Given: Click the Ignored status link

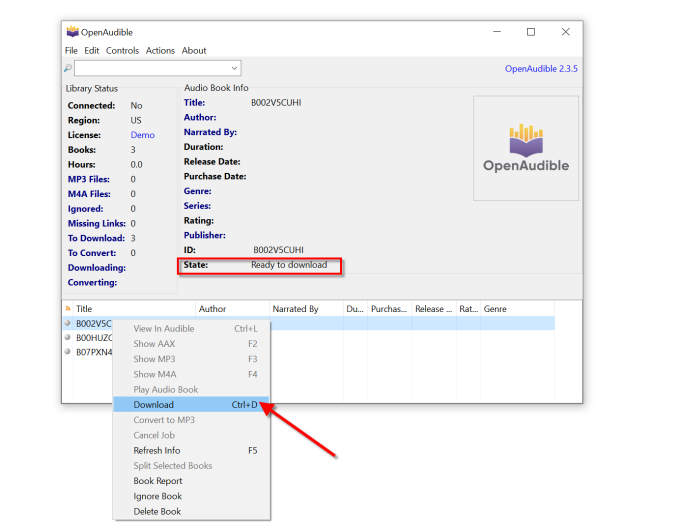Looking at the screenshot, I should coord(86,209).
